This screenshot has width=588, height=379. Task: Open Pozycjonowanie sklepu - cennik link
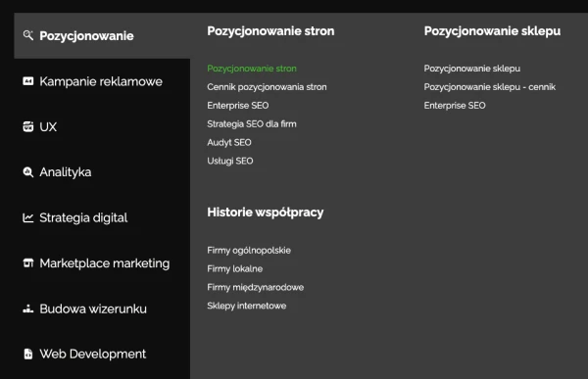pyautogui.click(x=490, y=87)
